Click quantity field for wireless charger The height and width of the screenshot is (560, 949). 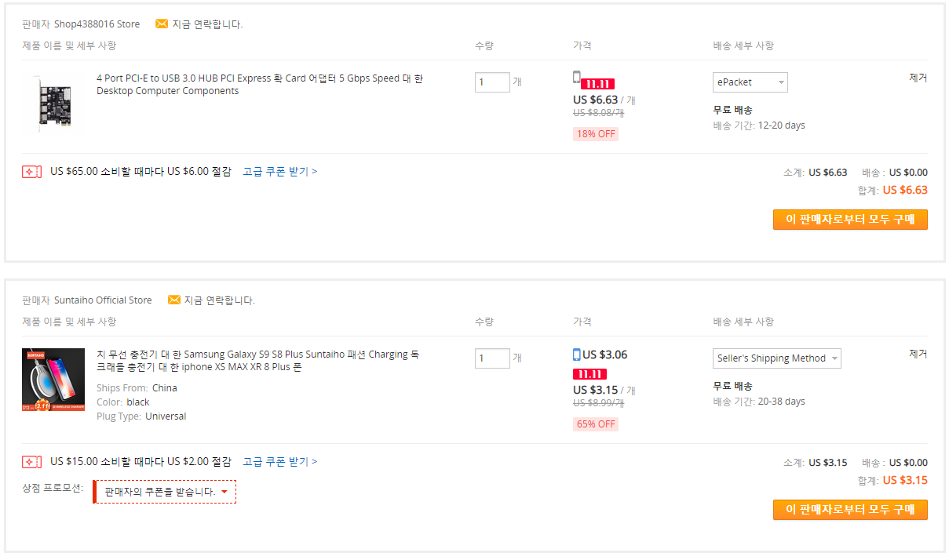pos(492,358)
